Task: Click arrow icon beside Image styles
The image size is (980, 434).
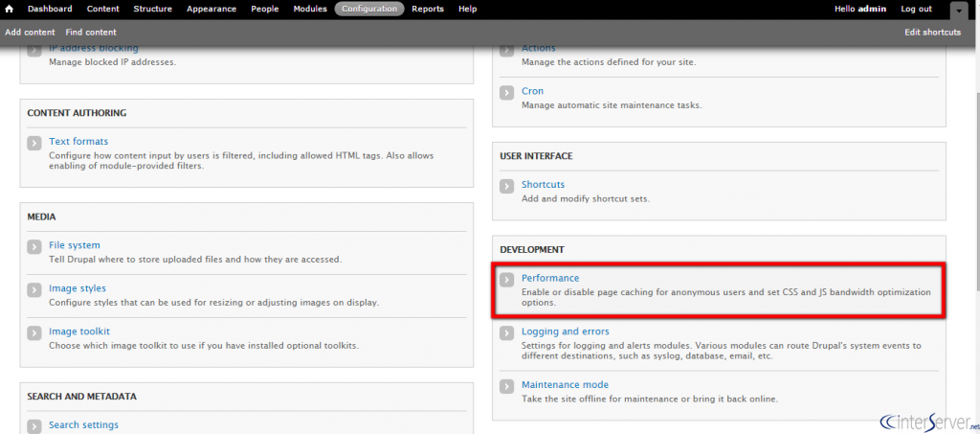Action: tap(34, 290)
